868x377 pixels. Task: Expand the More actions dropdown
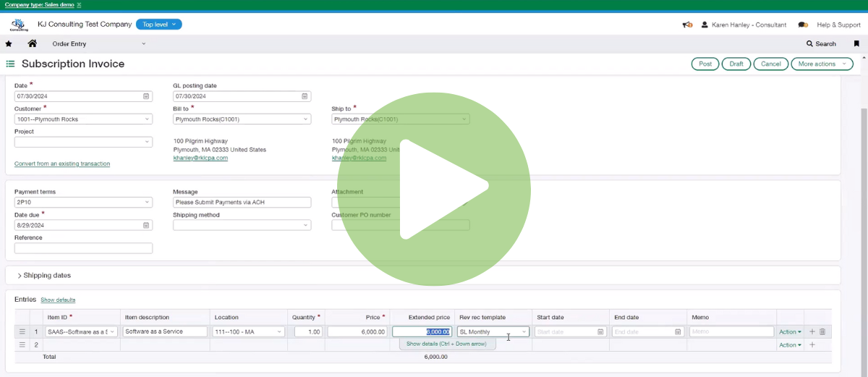tap(822, 64)
